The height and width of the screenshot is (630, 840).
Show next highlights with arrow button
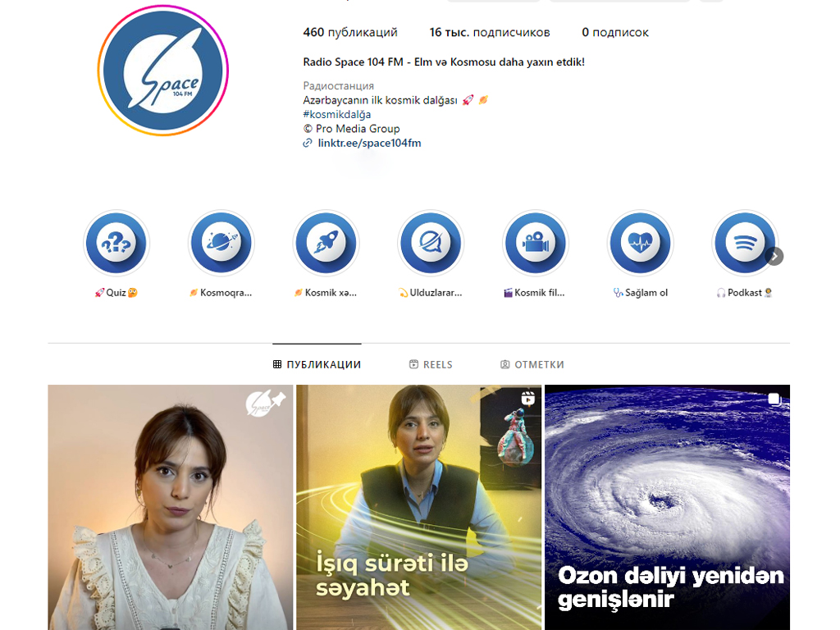774,256
